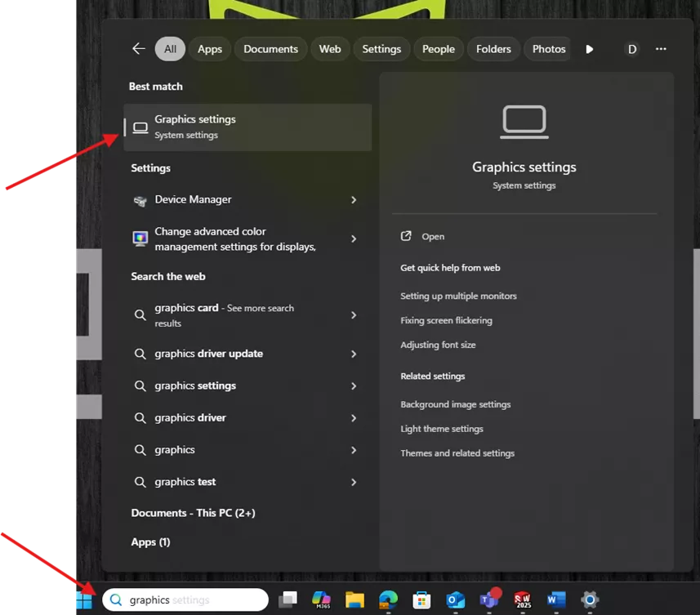
Task: Open Microsoft Teams from the taskbar
Action: coord(488,600)
